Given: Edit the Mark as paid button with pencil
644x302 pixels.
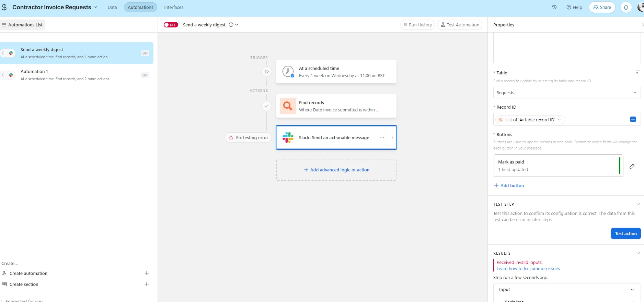Looking at the screenshot, I should click(632, 166).
